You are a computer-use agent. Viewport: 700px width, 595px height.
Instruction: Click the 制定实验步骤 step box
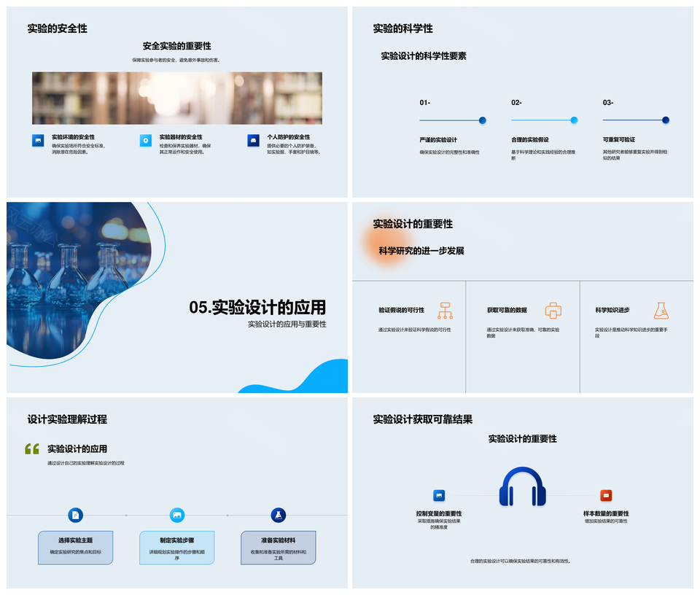pyautogui.click(x=176, y=547)
